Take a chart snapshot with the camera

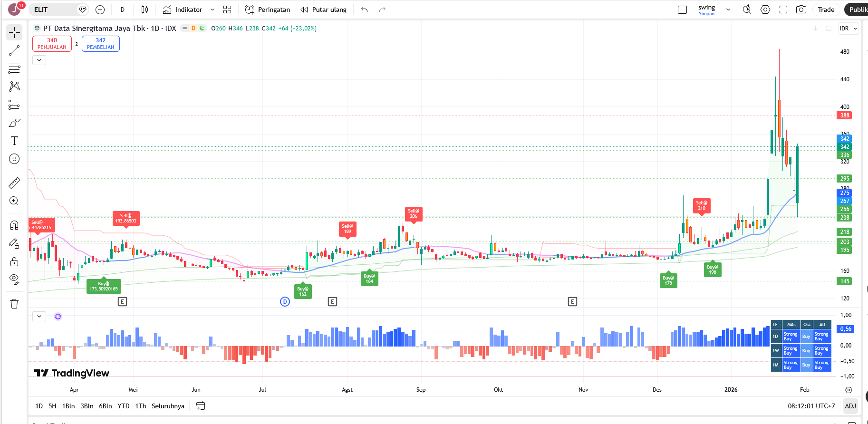801,10
